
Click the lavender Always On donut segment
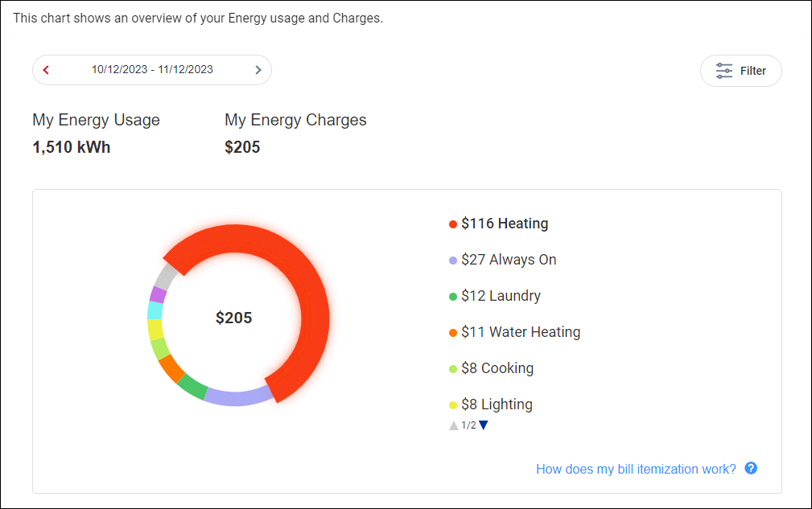(x=238, y=396)
